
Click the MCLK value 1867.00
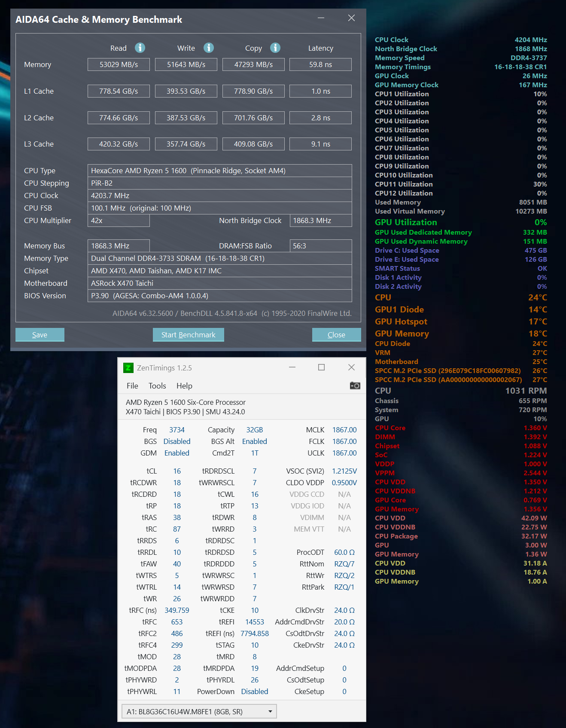(x=344, y=430)
